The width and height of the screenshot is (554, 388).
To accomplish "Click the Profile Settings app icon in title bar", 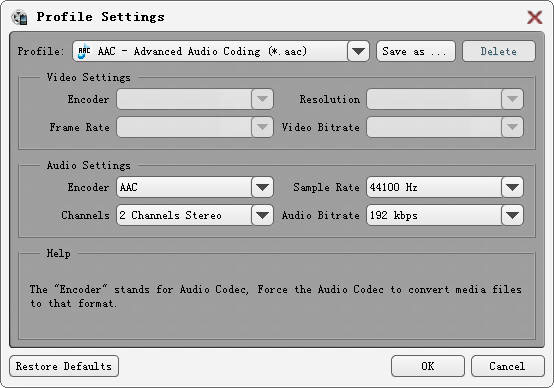I will (x=19, y=17).
